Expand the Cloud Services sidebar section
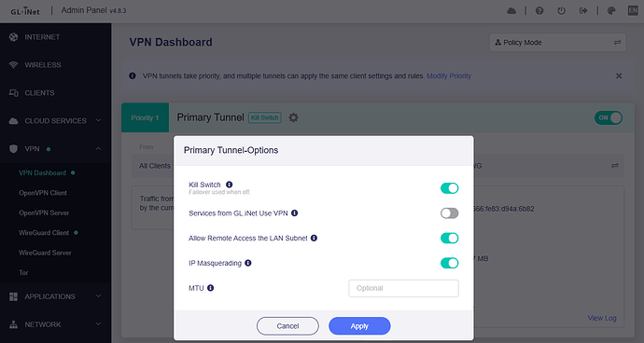Viewport: 644px width, 343px height. pyautogui.click(x=55, y=120)
